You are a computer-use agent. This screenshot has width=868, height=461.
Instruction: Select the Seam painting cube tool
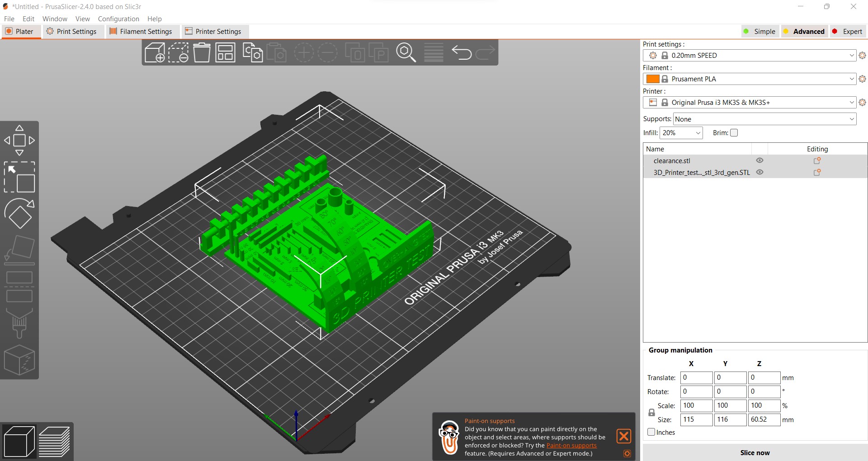[19, 360]
